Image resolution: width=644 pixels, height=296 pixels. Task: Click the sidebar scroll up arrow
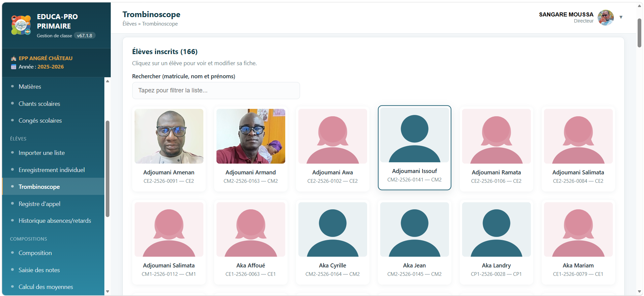pos(107,81)
